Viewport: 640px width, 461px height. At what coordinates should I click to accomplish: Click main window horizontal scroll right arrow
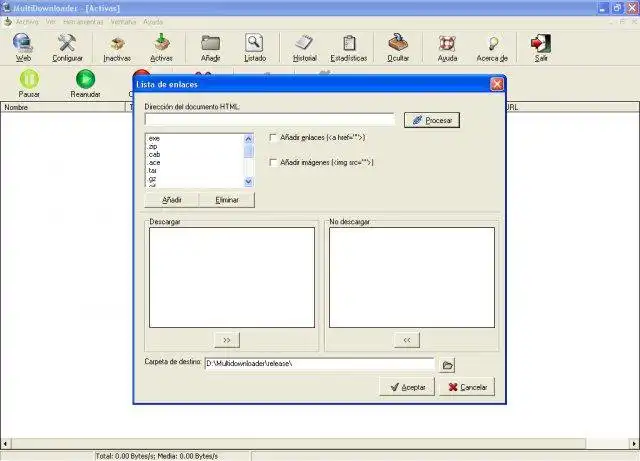(634, 443)
